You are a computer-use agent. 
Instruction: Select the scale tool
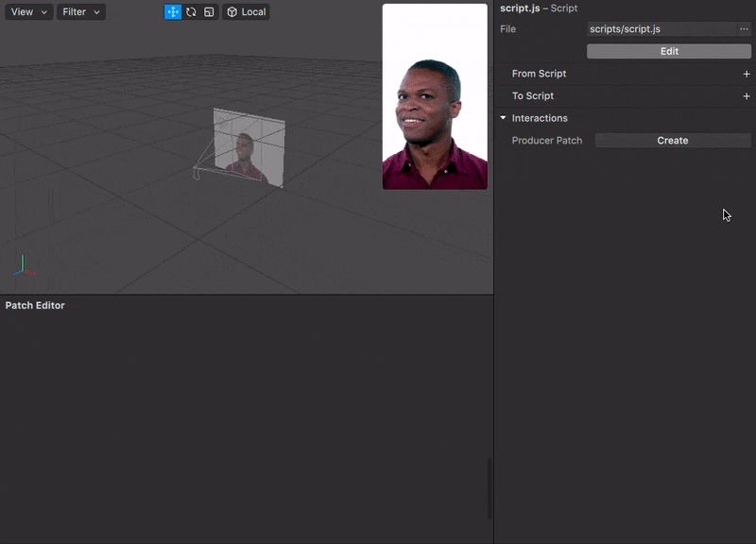click(x=208, y=11)
